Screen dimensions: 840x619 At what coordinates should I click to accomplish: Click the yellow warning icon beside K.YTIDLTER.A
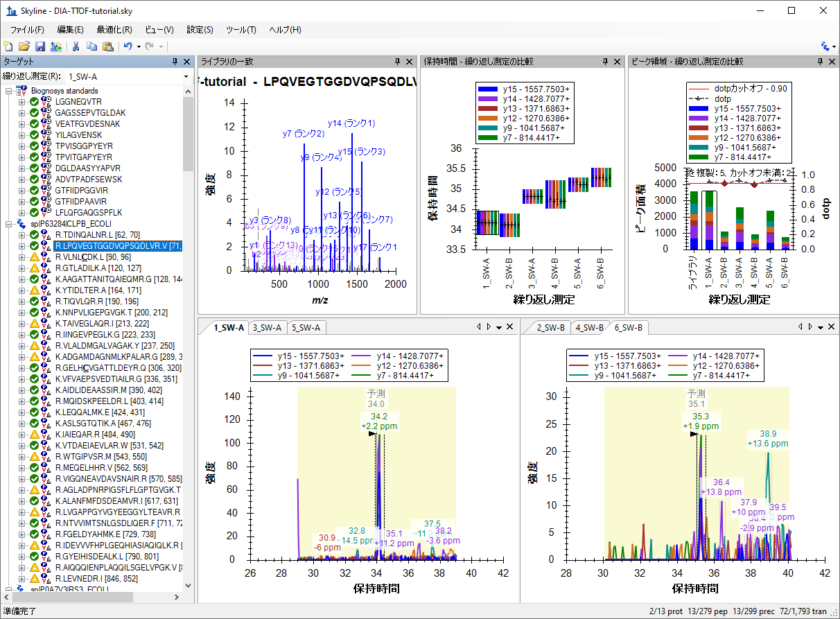coord(34,290)
